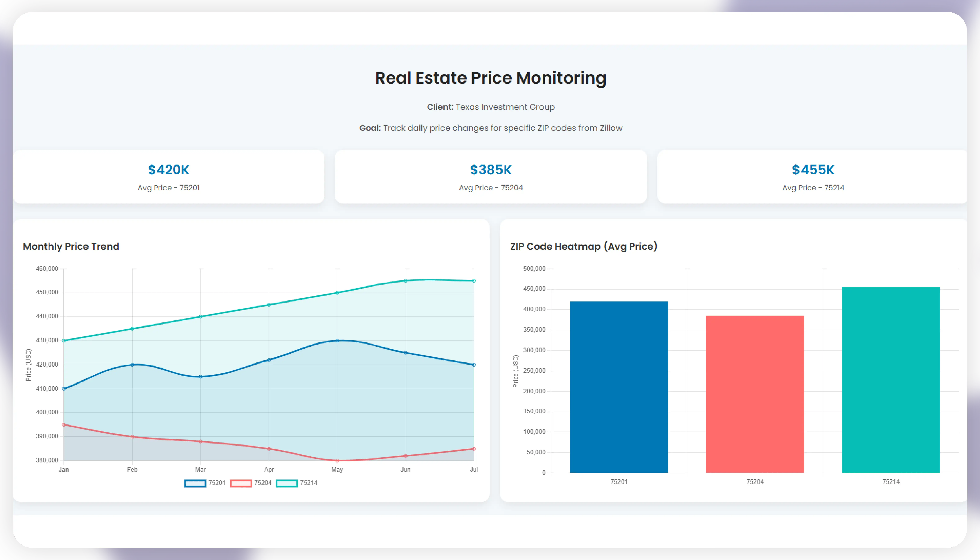Toggle the 75201 legend swatch
The image size is (980, 560).
coord(195,483)
